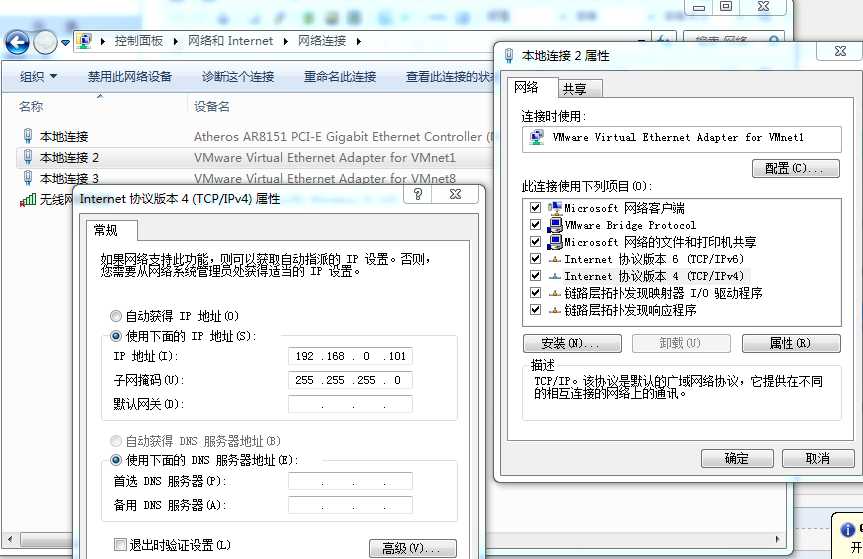Click 取消 in 本地连接 2 属性 dialog
The width and height of the screenshot is (863, 559).
818,458
